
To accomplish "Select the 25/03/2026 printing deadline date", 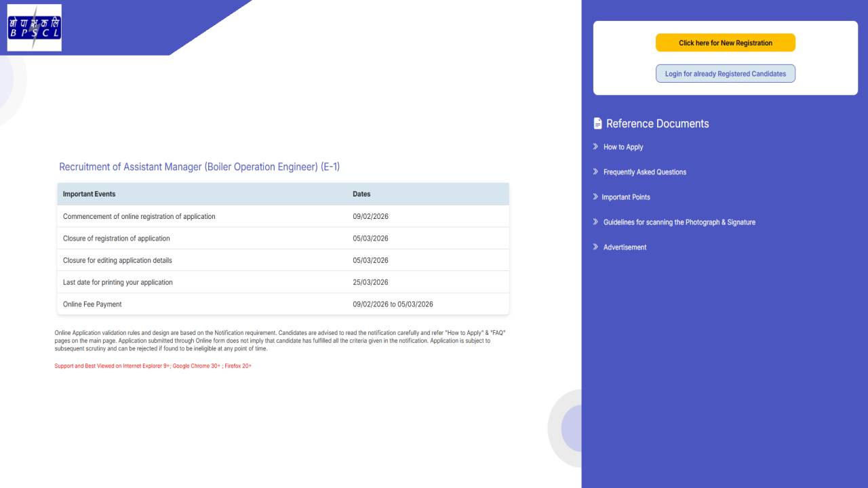I will coord(369,282).
